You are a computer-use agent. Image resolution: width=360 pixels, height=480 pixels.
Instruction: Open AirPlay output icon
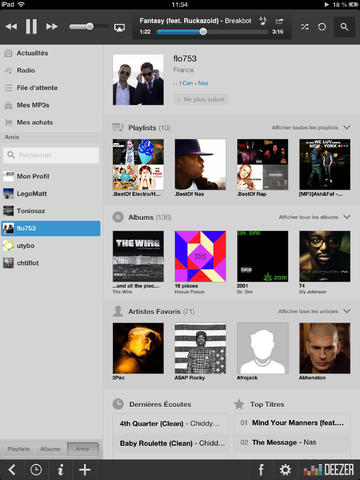pyautogui.click(x=119, y=27)
